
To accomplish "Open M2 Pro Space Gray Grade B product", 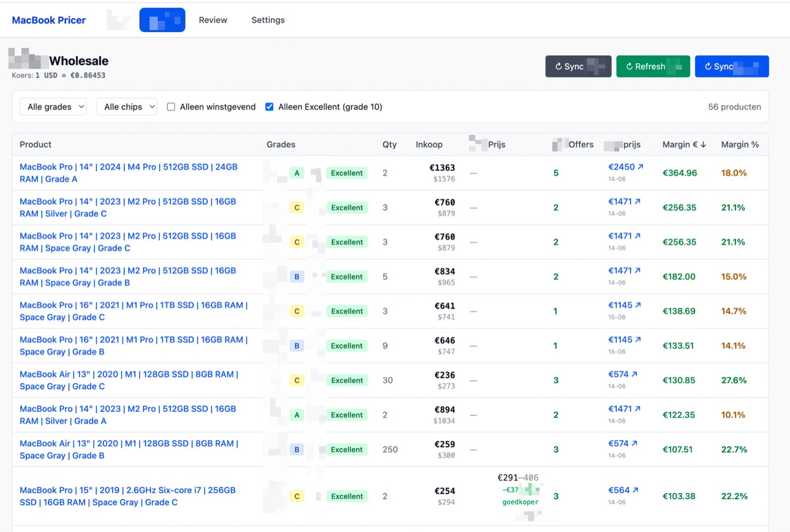I will [128, 276].
